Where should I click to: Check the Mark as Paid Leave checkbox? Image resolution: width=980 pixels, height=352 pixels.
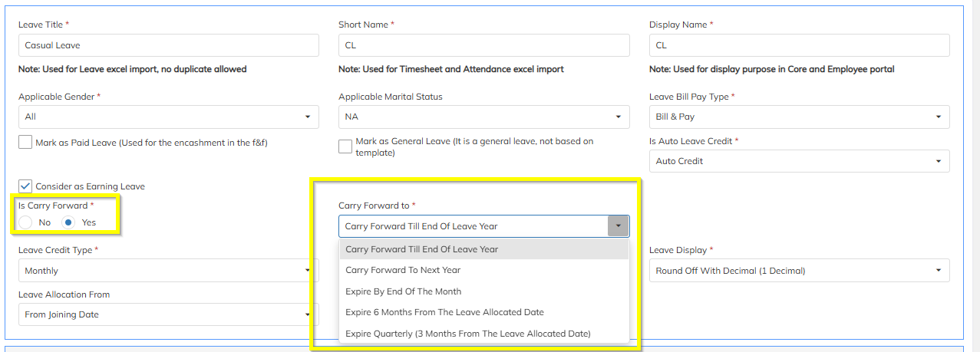[x=25, y=143]
